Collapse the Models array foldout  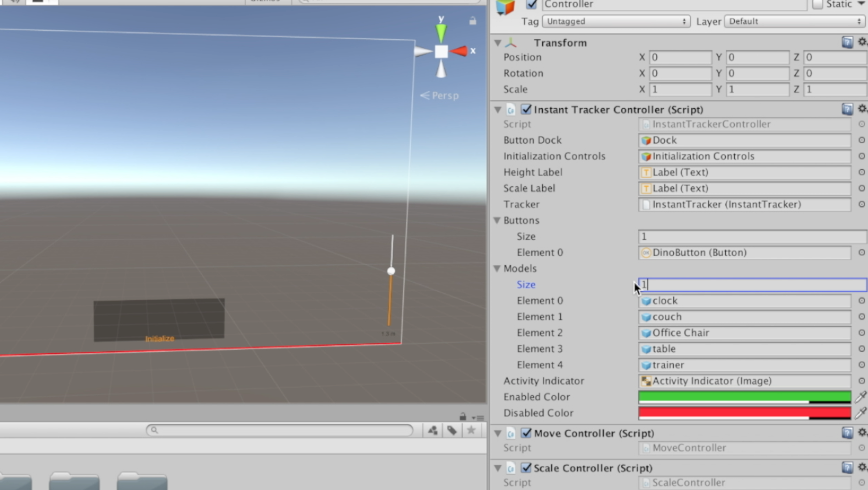click(x=497, y=268)
